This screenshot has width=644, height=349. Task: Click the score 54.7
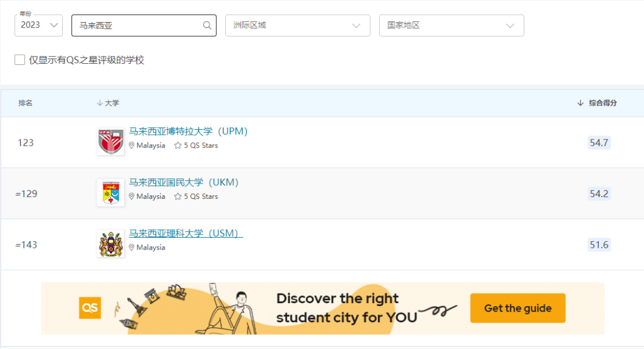point(599,143)
